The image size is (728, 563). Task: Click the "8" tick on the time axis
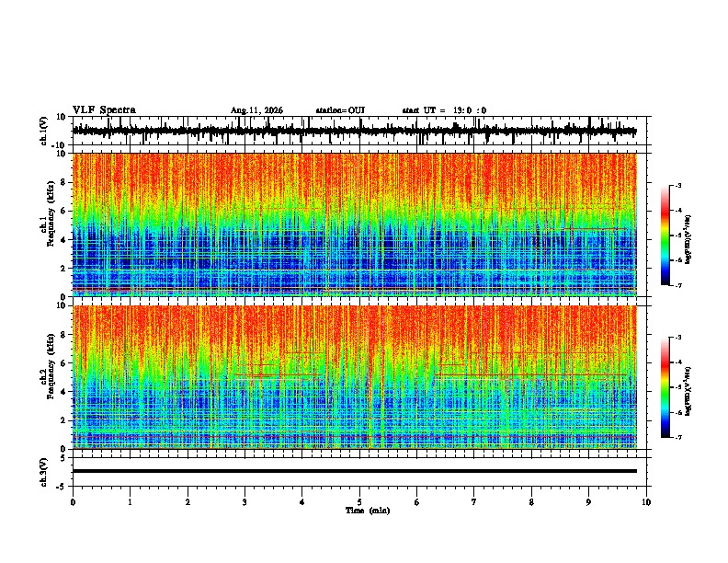(531, 502)
